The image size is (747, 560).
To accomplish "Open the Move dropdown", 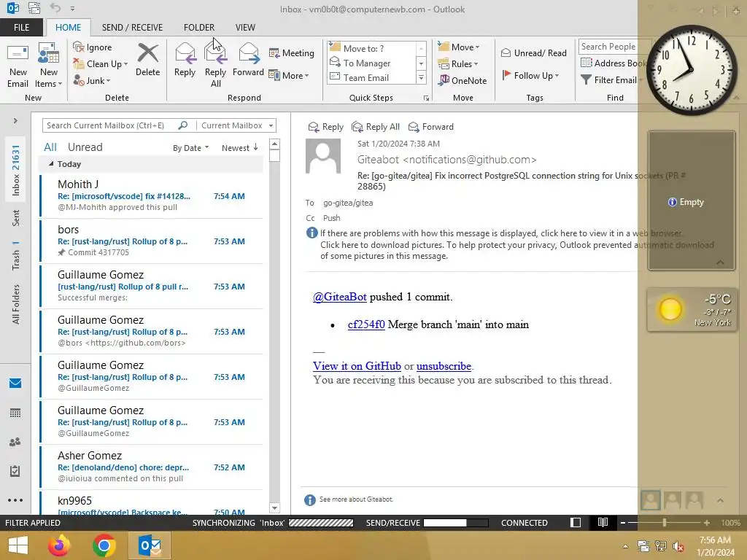I will click(459, 47).
